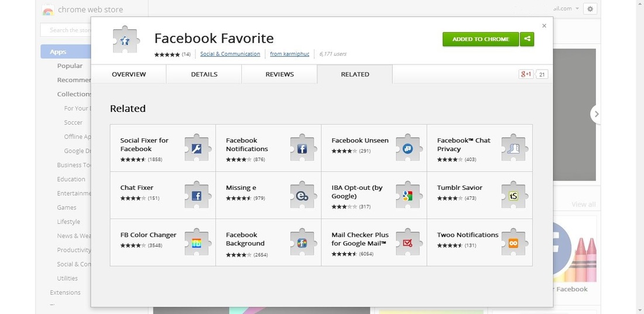The height and width of the screenshot is (314, 644).
Task: Choose Soccer collection in the sidebar
Action: tap(73, 122)
